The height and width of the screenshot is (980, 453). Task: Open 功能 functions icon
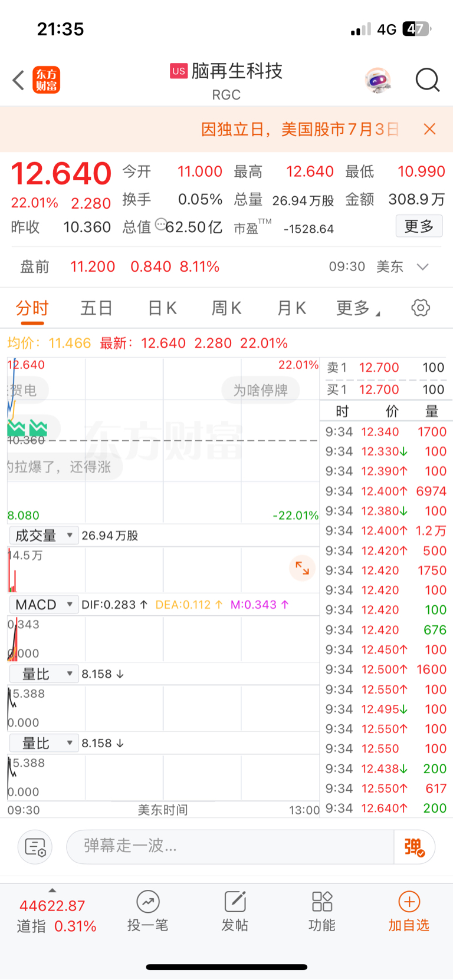point(322,911)
